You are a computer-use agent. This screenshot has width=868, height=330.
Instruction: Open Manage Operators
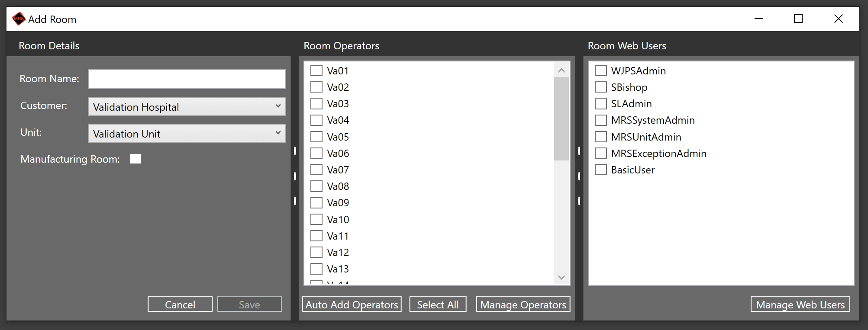[523, 304]
